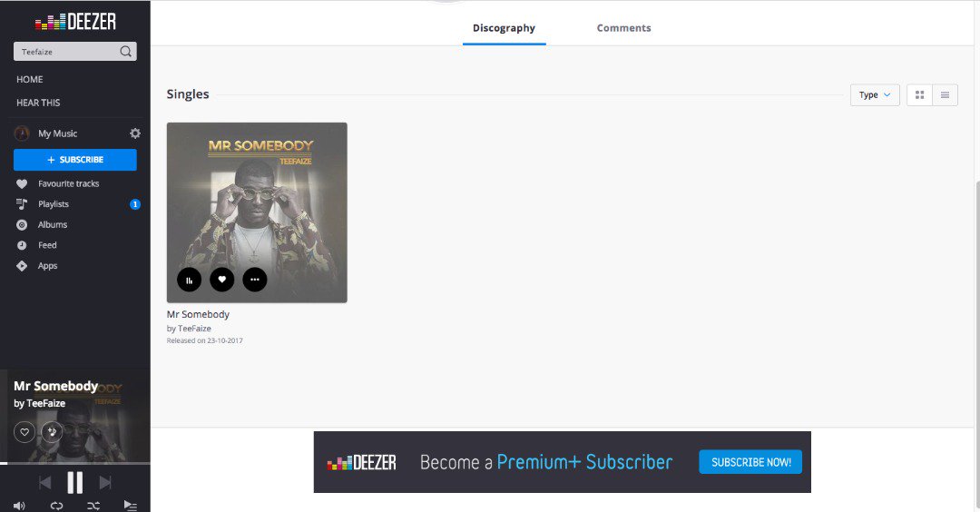The height and width of the screenshot is (512, 980).
Task: Open account settings via the gear icon
Action: pyautogui.click(x=135, y=133)
